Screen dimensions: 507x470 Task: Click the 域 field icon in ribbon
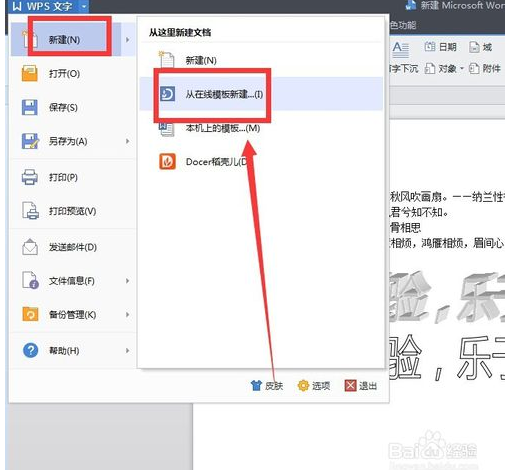click(474, 47)
